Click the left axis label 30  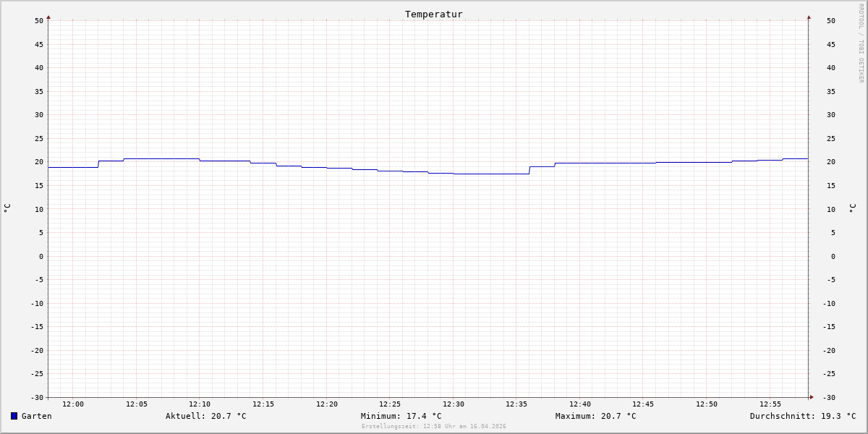click(x=39, y=115)
